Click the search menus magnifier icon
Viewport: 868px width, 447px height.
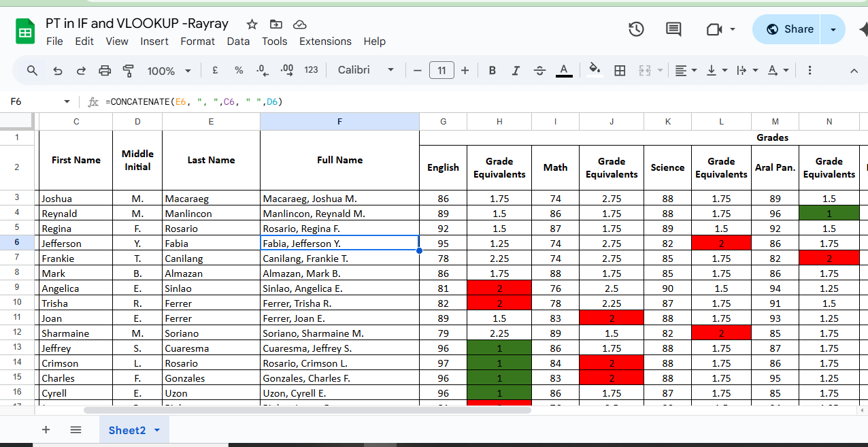[x=32, y=70]
